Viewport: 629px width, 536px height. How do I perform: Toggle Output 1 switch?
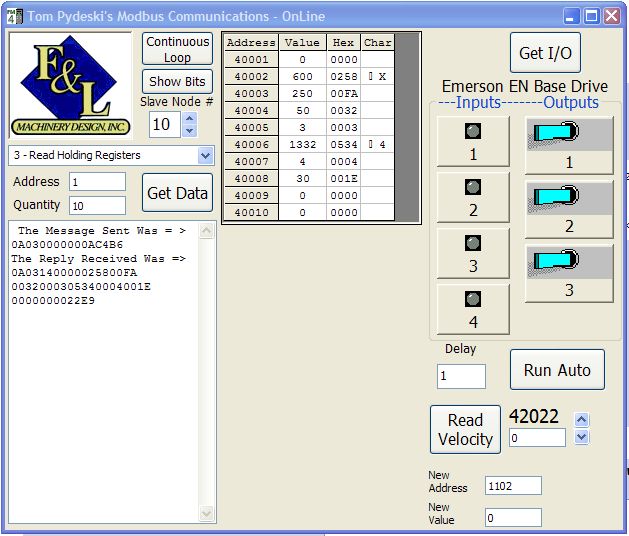point(568,133)
